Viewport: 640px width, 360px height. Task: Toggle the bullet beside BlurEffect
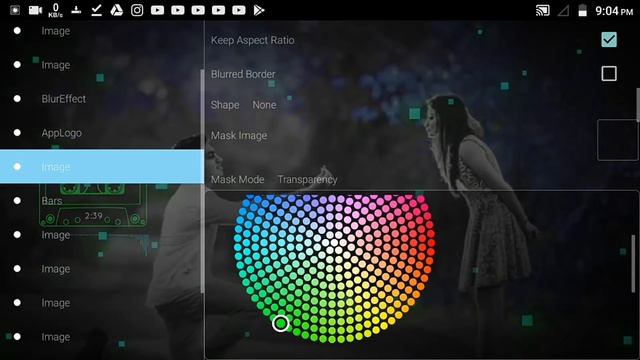[x=17, y=99]
